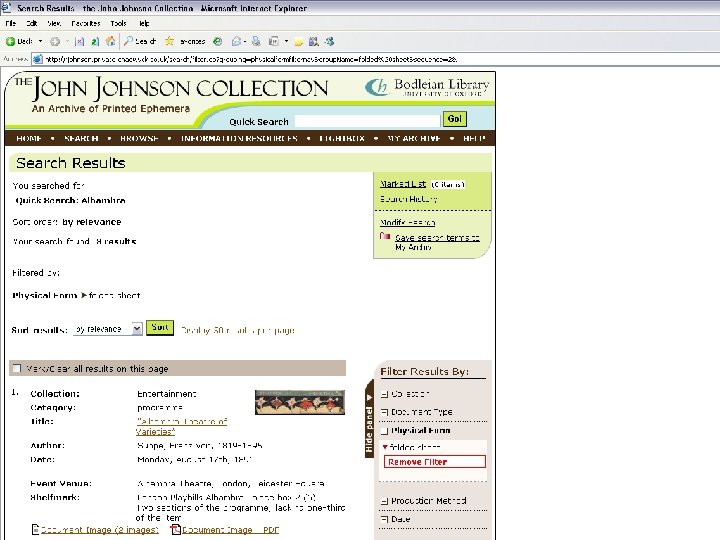720x540 pixels.
Task: Click the Go! quick search button
Action: (455, 119)
